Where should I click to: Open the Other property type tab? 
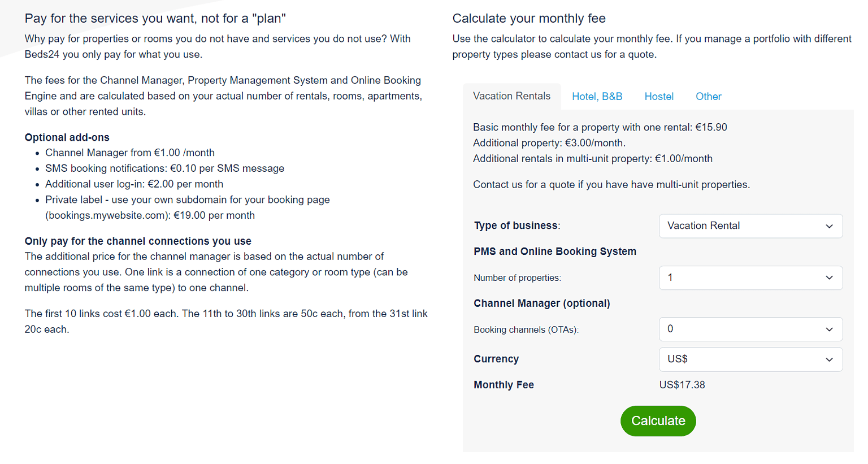tap(708, 97)
